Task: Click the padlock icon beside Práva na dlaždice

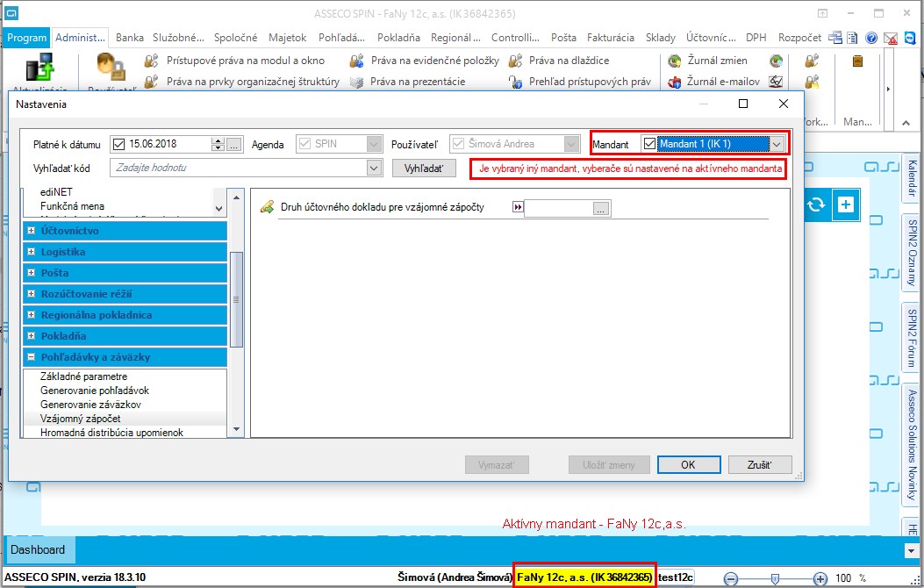Action: point(516,61)
